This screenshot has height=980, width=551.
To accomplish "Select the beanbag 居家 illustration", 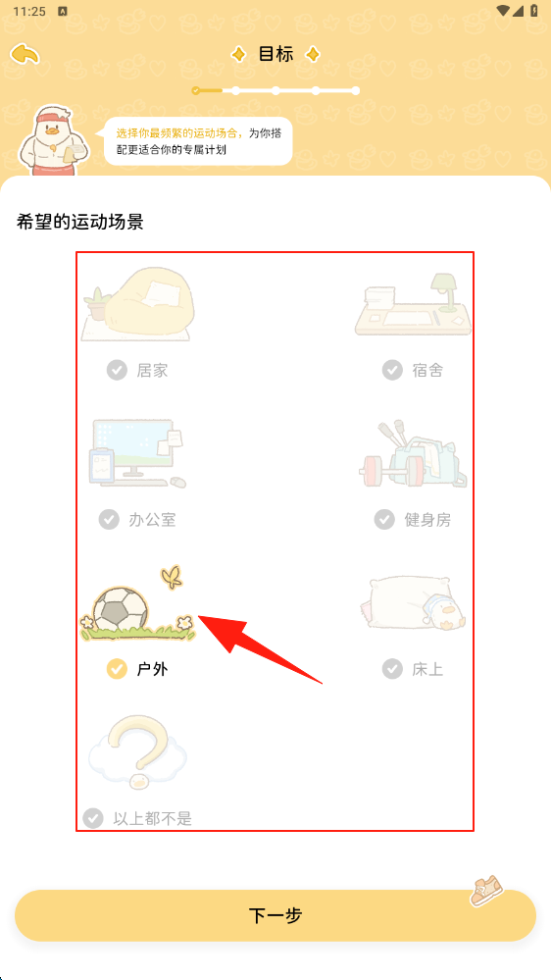I will [x=137, y=304].
